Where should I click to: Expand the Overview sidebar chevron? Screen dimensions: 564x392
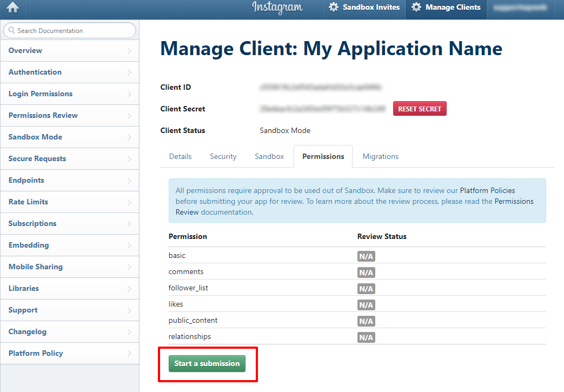[x=129, y=51]
